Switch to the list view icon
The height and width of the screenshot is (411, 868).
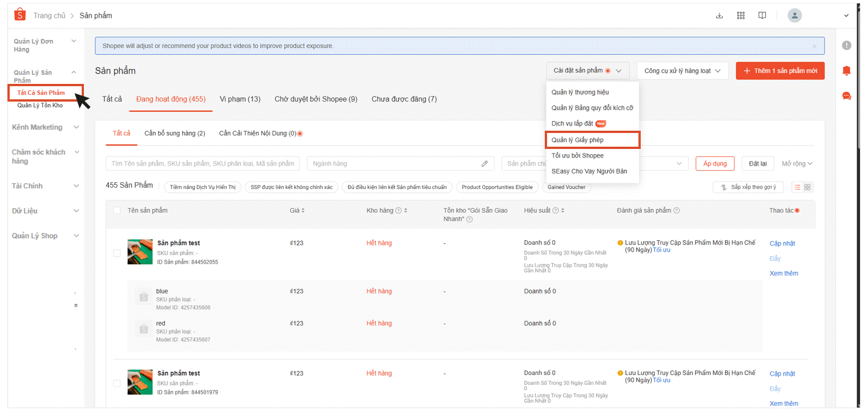(798, 187)
